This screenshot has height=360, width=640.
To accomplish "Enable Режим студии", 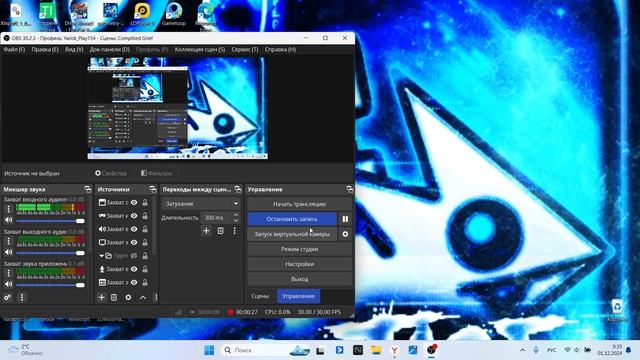I will [x=300, y=249].
